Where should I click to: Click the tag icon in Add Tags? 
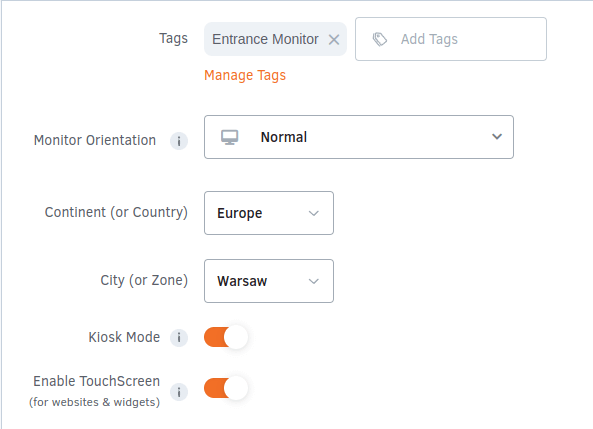380,39
